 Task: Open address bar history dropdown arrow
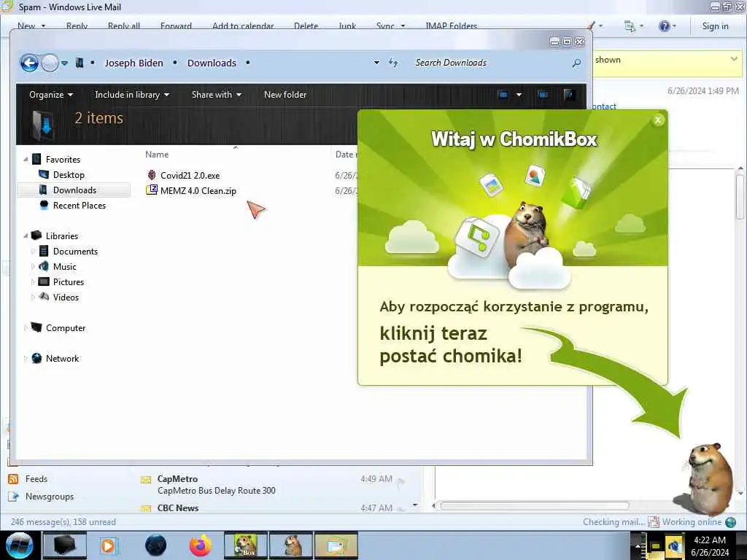pyautogui.click(x=376, y=63)
